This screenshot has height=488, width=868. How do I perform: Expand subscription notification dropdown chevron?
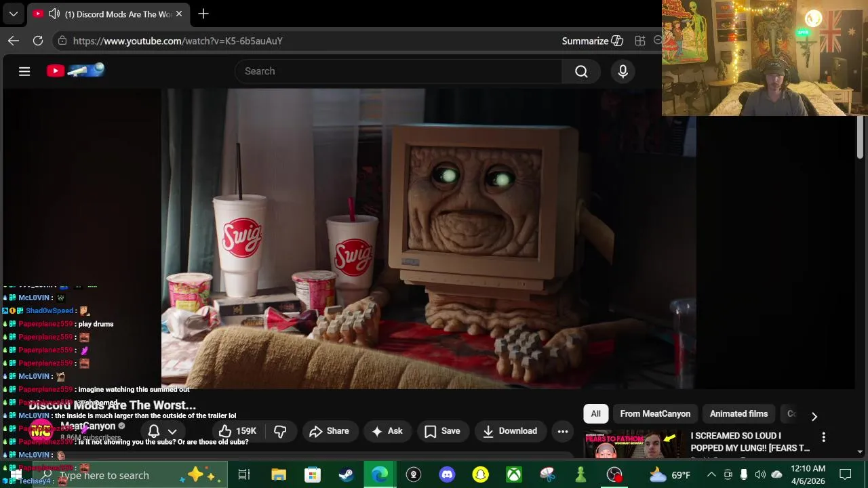172,431
